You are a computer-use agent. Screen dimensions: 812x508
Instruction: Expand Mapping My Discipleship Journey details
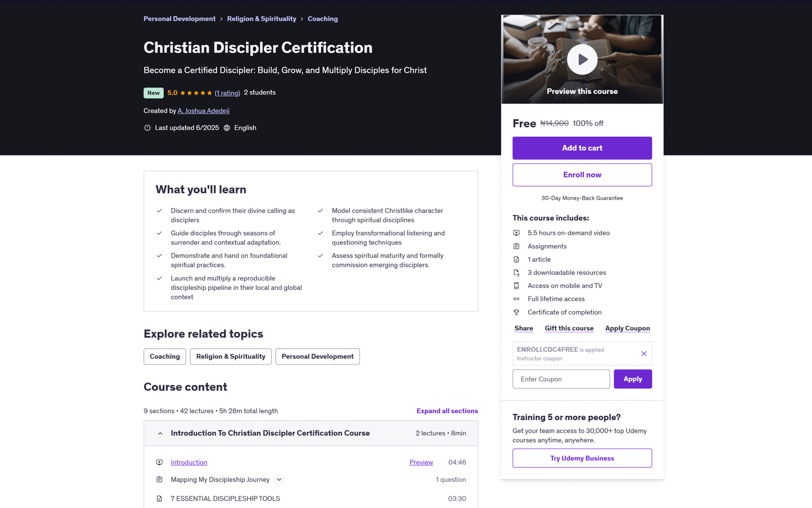coord(279,480)
